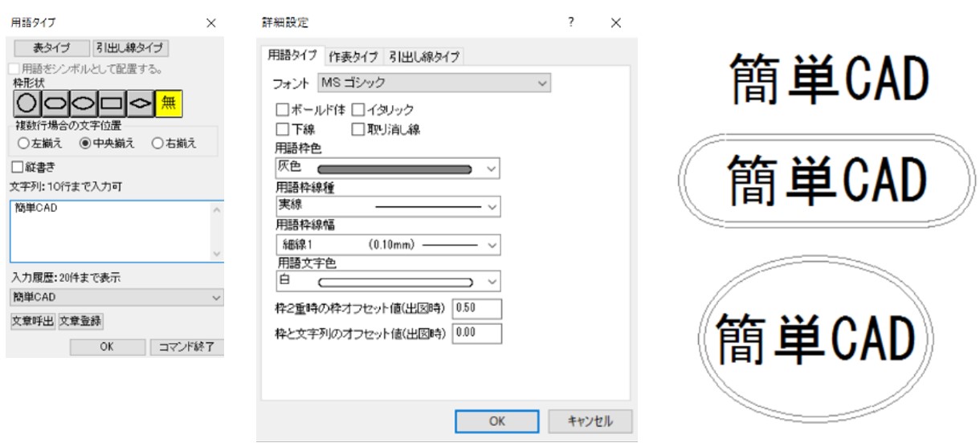Enable the 縦書き checkbox
Image resolution: width=980 pixels, height=447 pixels.
(18, 167)
